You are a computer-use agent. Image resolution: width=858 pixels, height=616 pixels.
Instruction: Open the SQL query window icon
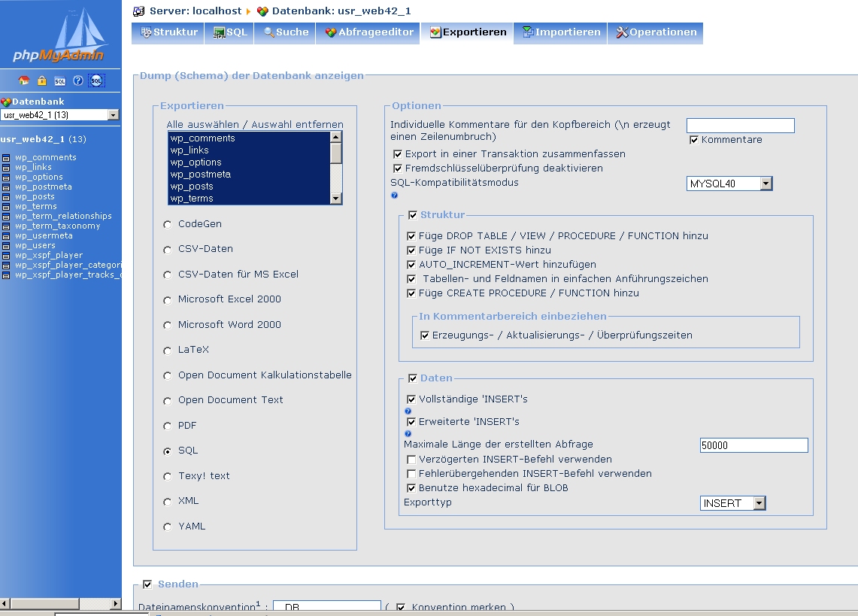coord(59,81)
